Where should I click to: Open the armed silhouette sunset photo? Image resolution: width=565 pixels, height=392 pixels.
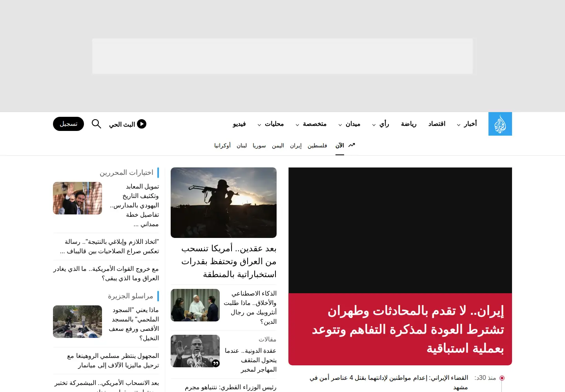[224, 203]
